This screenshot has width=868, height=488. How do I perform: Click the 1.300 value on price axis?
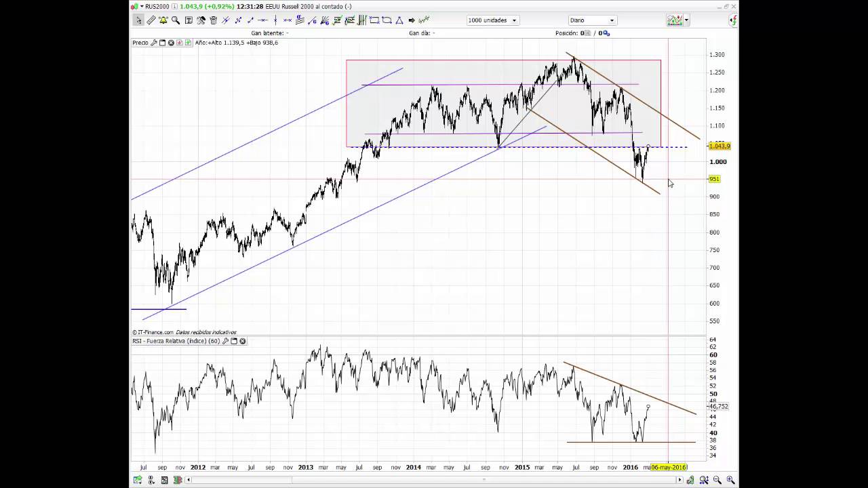tap(717, 54)
